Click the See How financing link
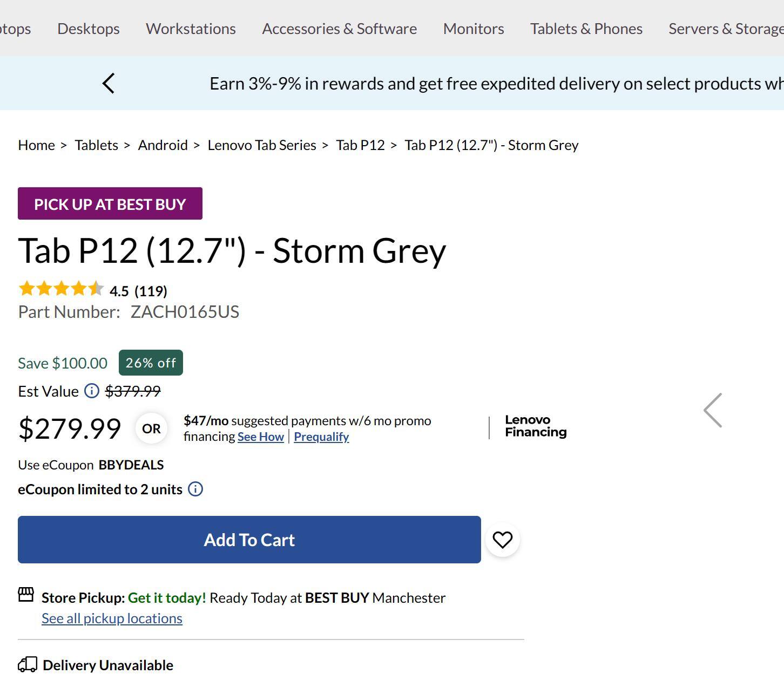This screenshot has height=681, width=784. (x=260, y=437)
